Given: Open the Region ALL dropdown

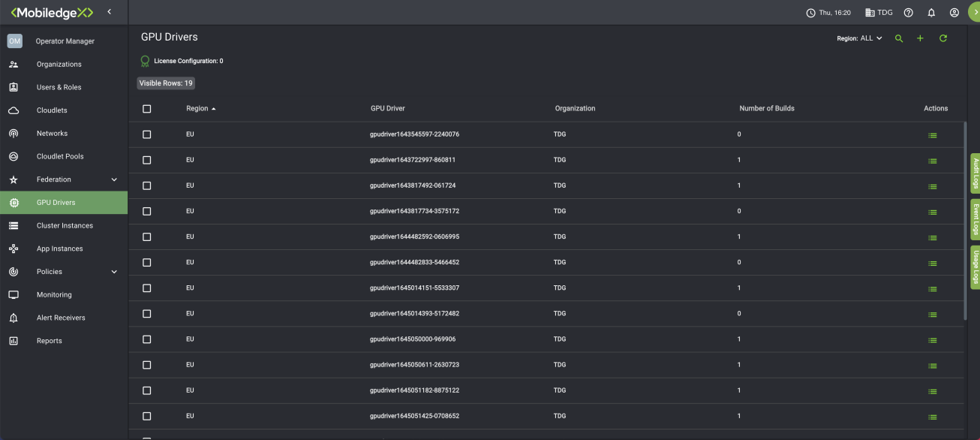Looking at the screenshot, I should 860,38.
